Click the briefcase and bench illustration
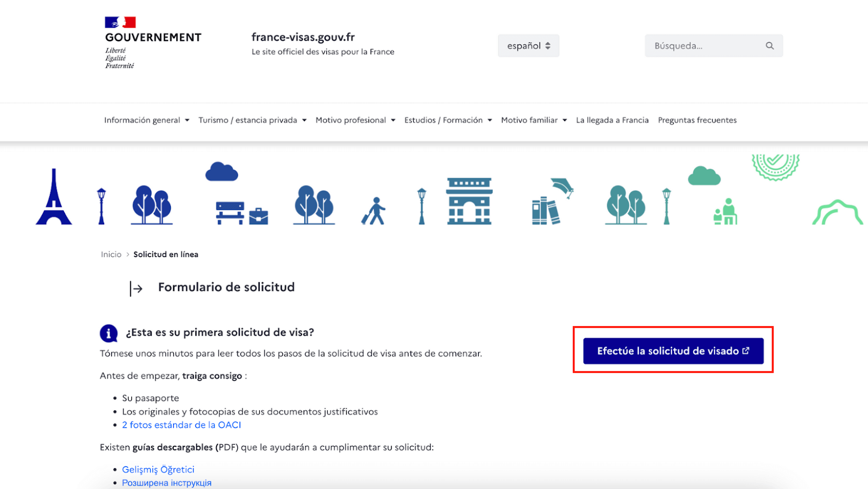 tap(241, 213)
